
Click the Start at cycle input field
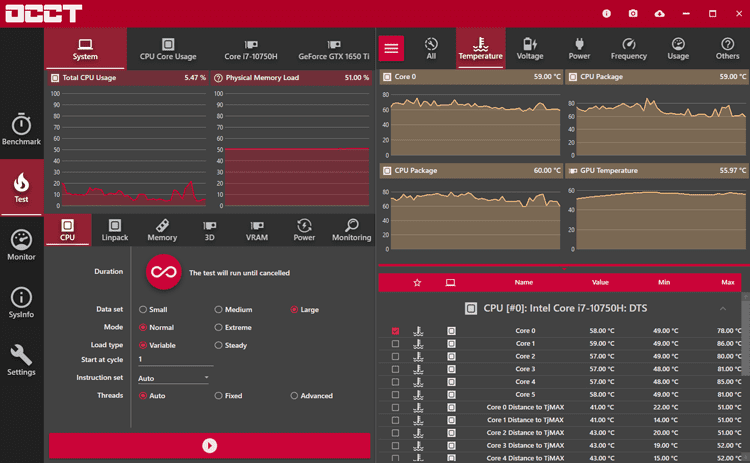[175, 360]
